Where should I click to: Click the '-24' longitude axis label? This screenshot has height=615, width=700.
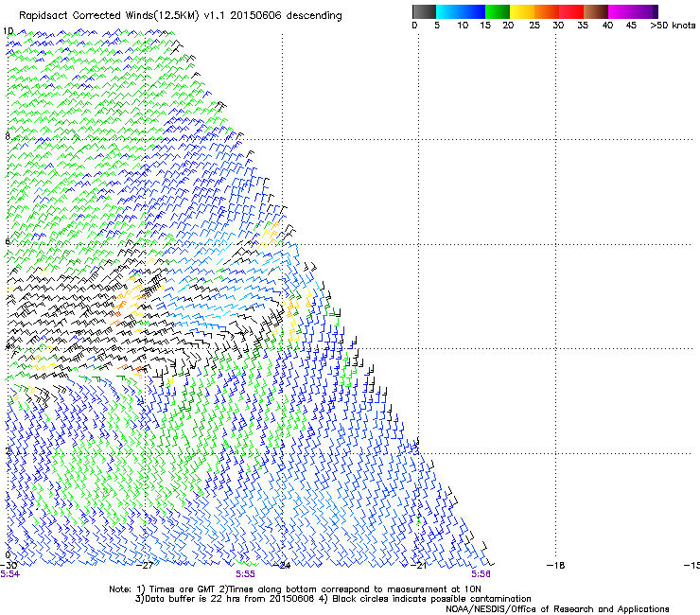282,566
